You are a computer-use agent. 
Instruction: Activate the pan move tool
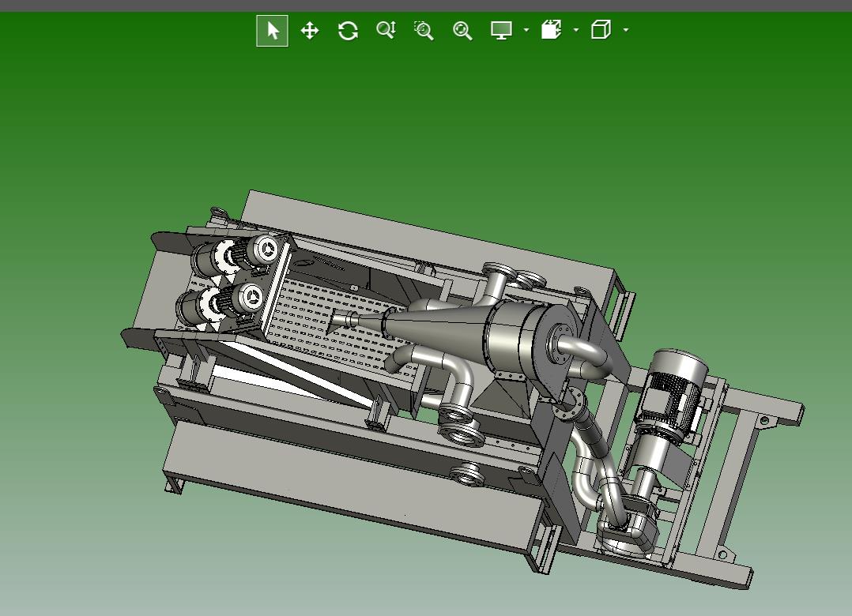[x=310, y=30]
